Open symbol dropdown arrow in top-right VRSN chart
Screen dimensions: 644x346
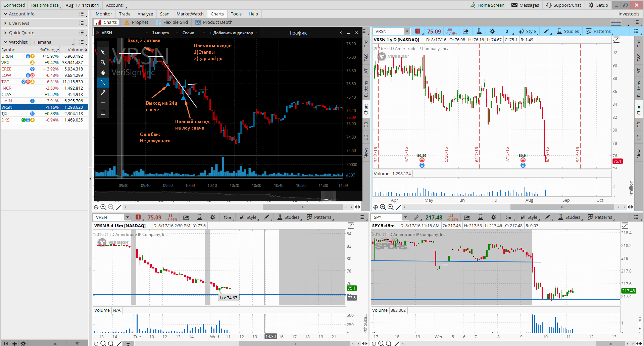[x=407, y=31]
